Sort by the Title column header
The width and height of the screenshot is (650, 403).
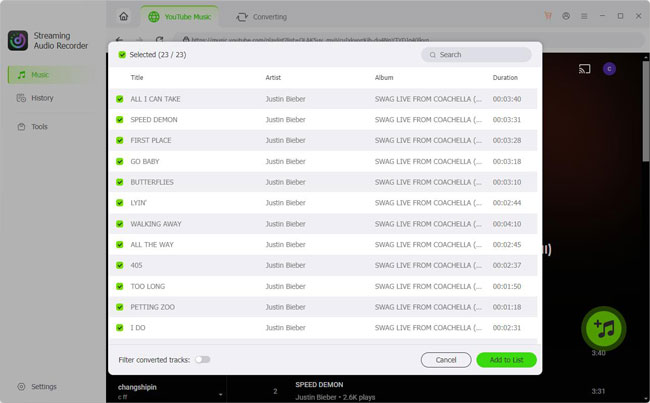(137, 78)
